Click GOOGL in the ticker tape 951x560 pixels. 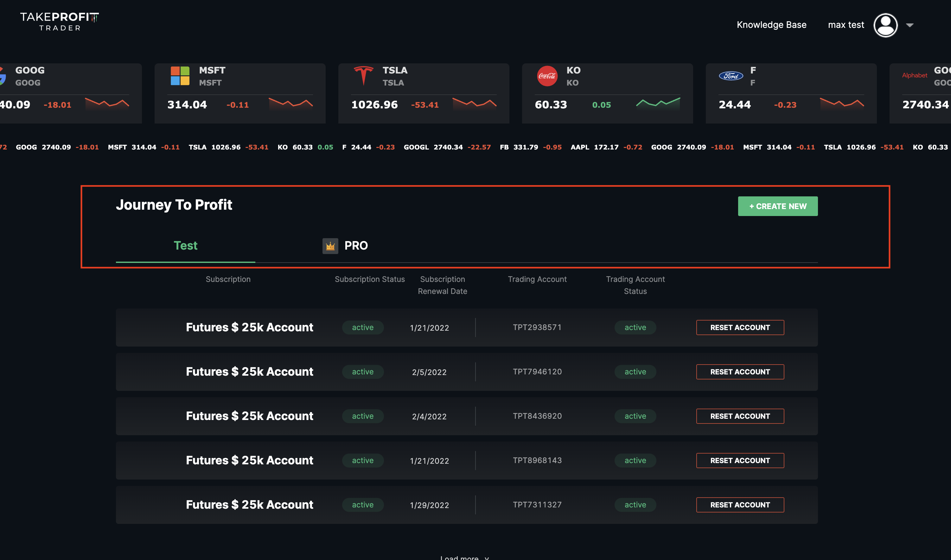pyautogui.click(x=416, y=147)
